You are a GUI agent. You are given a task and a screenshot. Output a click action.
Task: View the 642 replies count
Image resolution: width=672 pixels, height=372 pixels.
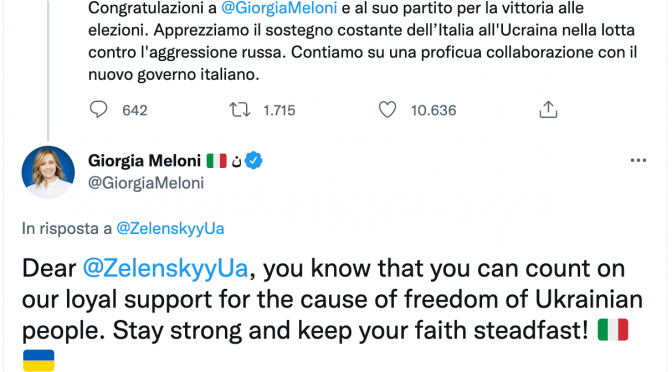(135, 111)
